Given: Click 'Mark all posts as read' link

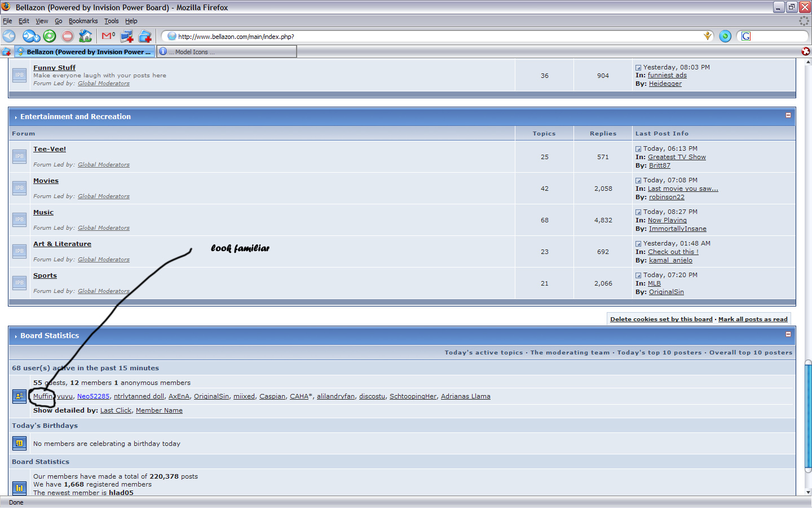Looking at the screenshot, I should coord(753,319).
